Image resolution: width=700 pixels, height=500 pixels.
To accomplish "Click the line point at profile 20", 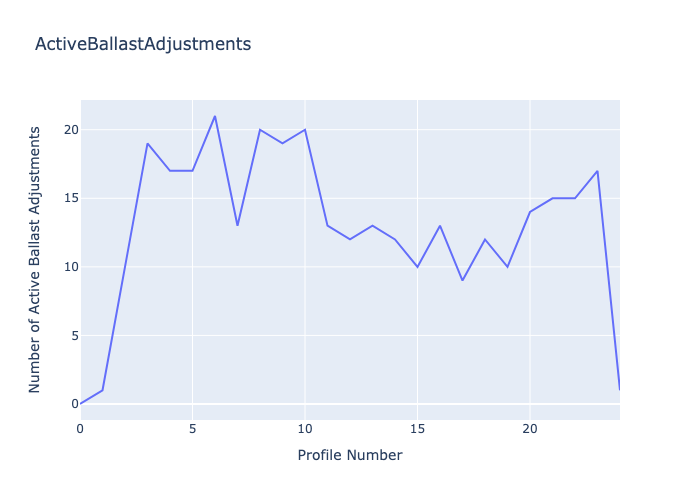I will [x=530, y=212].
